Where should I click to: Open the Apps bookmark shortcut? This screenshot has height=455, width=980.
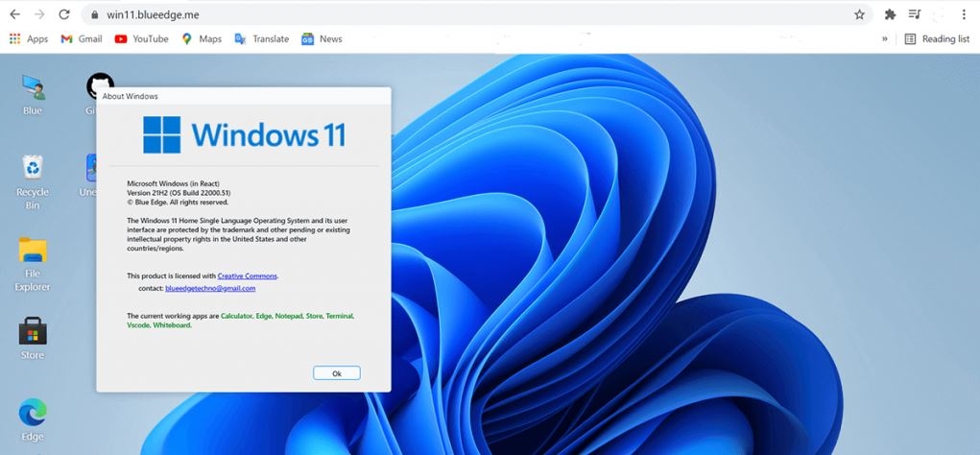click(29, 38)
